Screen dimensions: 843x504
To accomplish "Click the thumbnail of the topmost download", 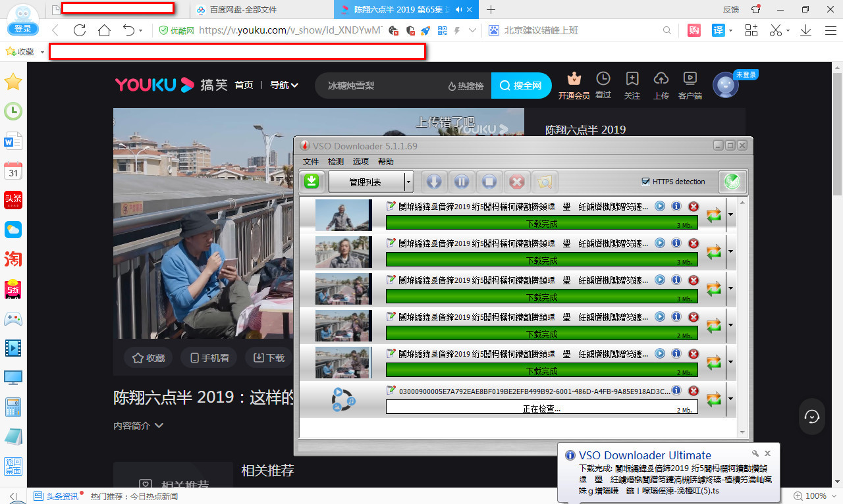I will pos(342,214).
